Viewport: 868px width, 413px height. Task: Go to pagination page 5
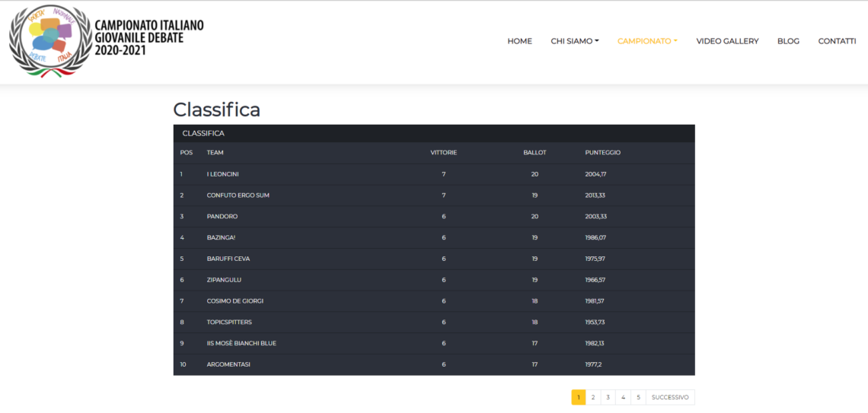638,397
